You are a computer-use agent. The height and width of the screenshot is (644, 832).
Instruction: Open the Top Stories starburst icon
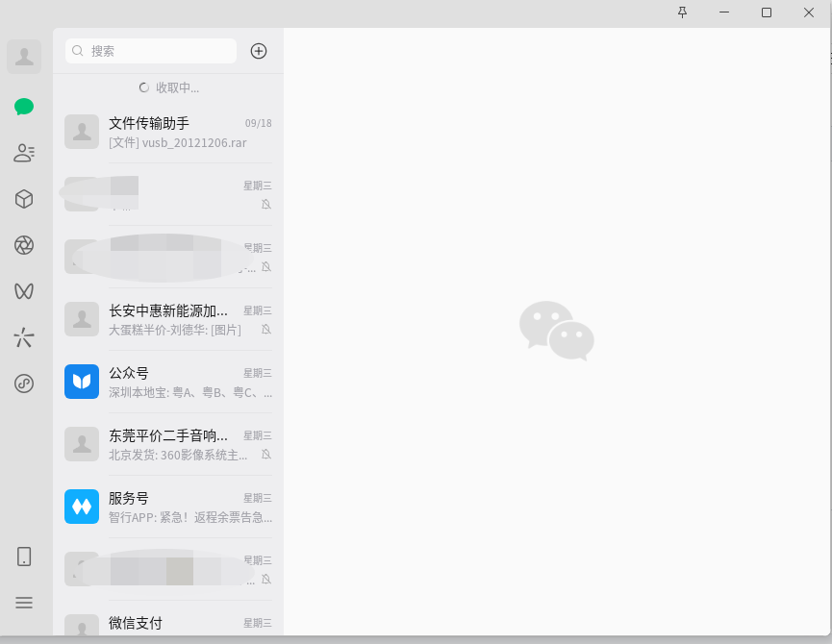tap(24, 337)
